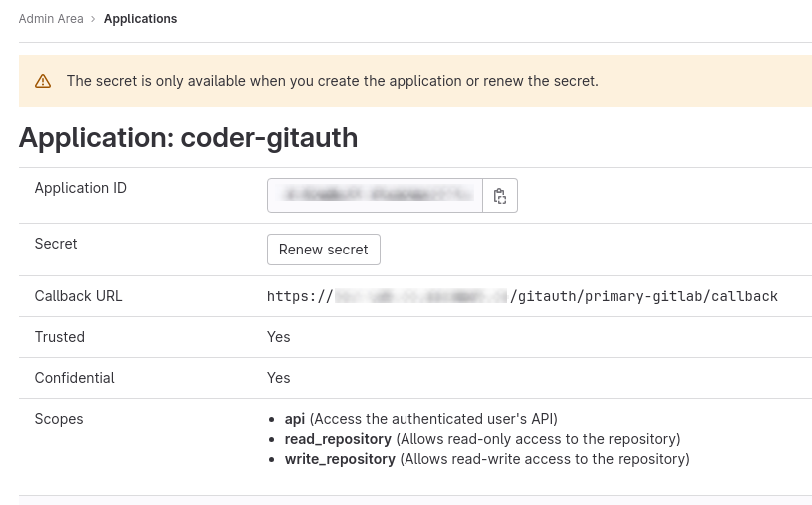The height and width of the screenshot is (505, 812).
Task: Click the Yes value beside Trusted
Action: (279, 337)
